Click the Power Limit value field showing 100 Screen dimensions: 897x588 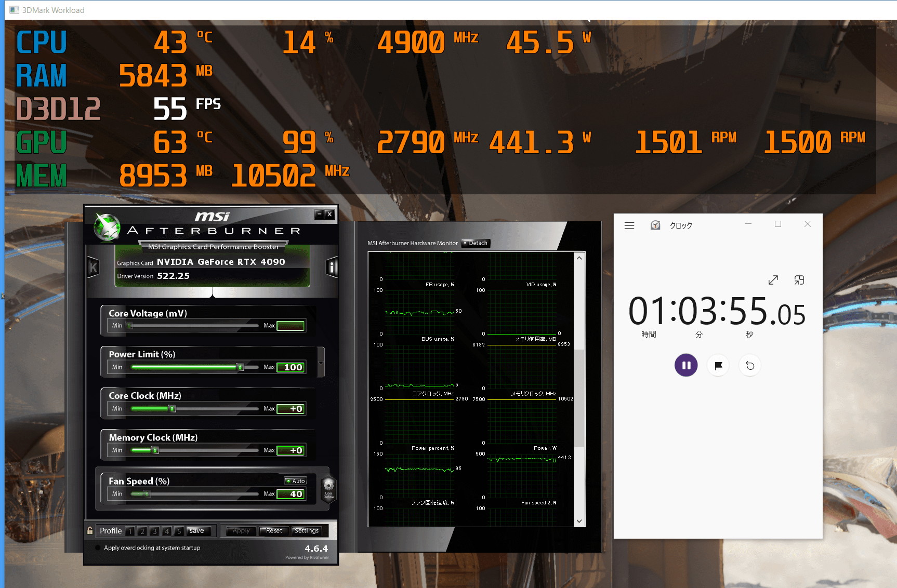point(291,367)
